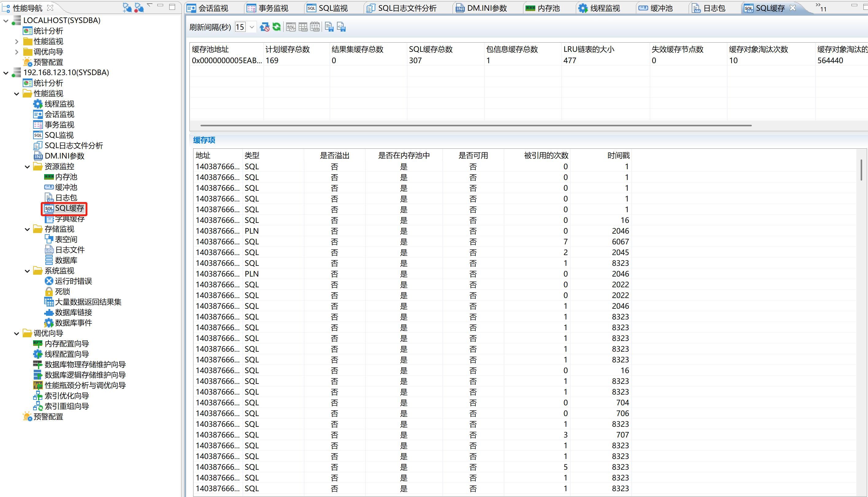
Task: Open the refresh interval dropdown showing 15
Action: (252, 27)
